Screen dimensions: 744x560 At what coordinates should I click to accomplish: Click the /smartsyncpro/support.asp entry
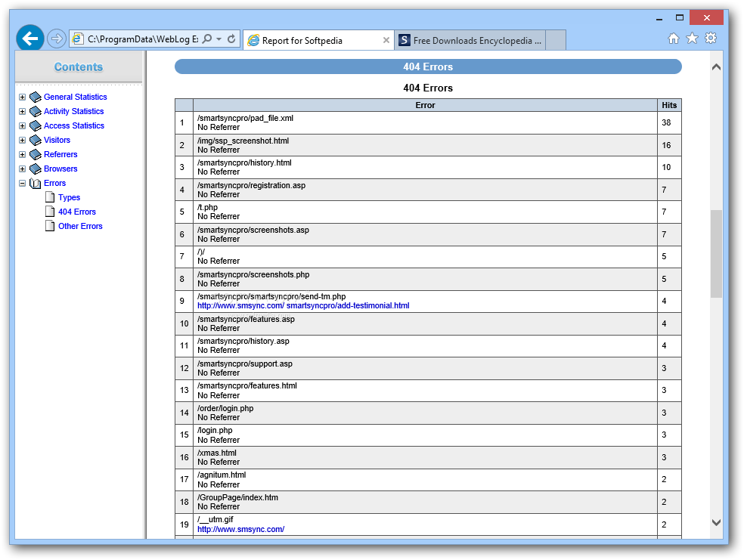point(245,364)
